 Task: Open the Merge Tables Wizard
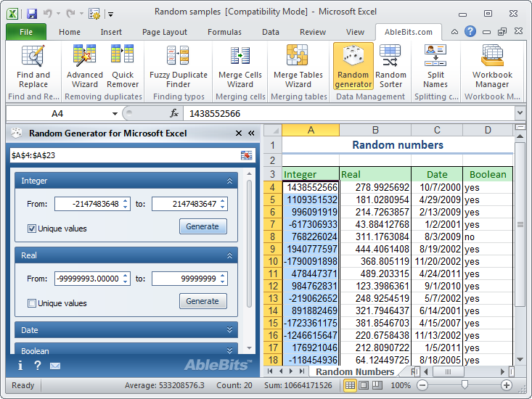click(298, 67)
